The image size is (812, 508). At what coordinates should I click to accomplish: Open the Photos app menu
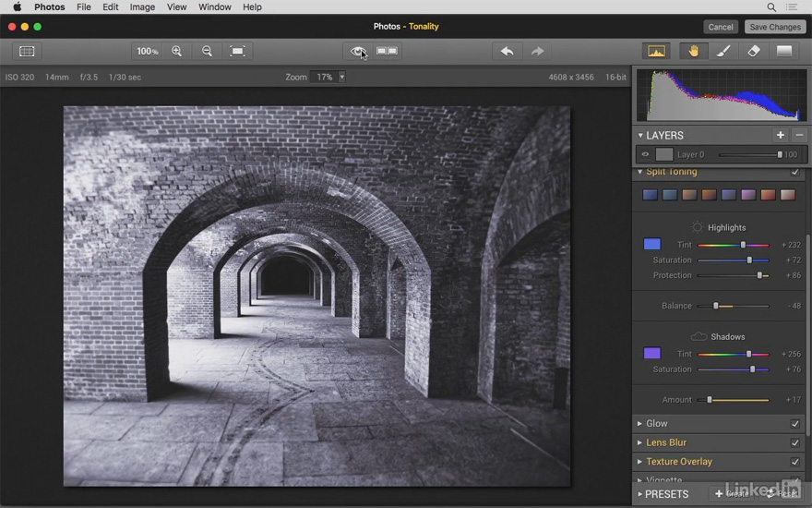[x=50, y=6]
